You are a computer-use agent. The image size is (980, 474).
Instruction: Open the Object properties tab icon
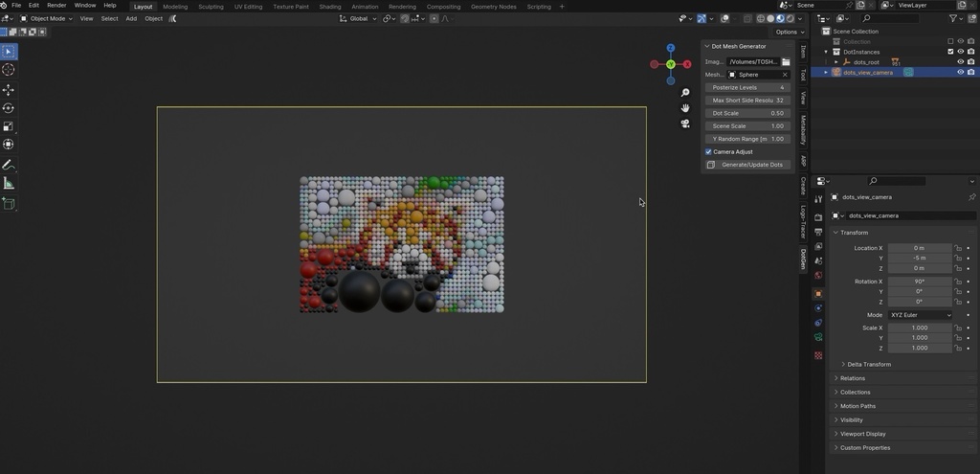tap(818, 293)
